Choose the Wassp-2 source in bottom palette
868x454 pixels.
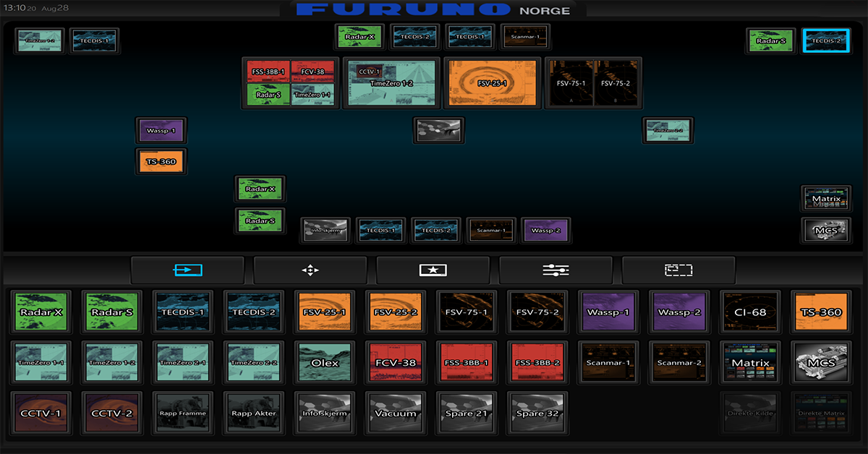[x=679, y=312]
